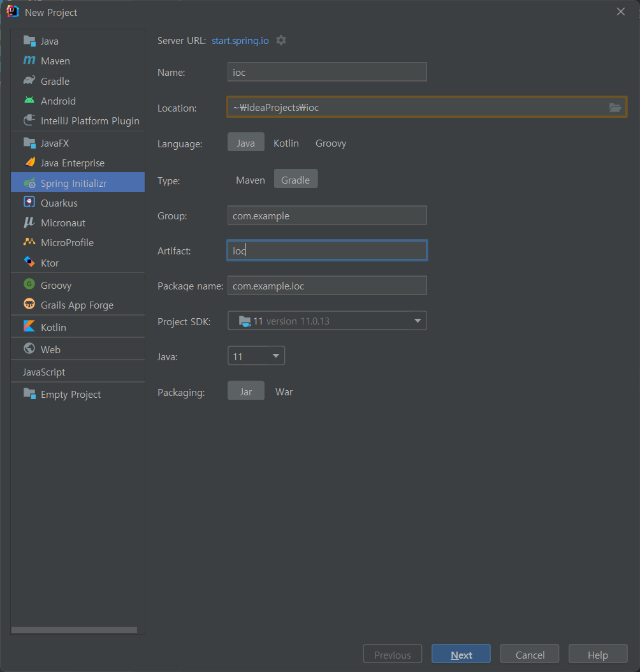Select Grails App Forge label
The image size is (640, 672).
pyautogui.click(x=77, y=305)
